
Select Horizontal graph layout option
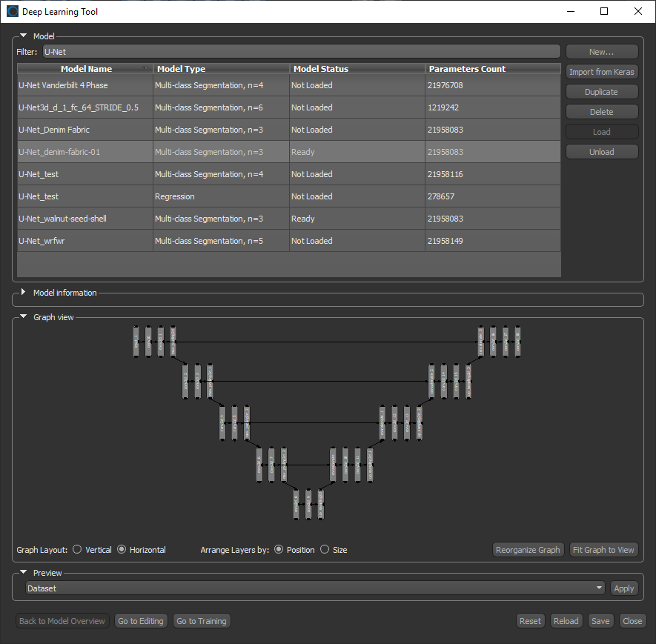pos(122,550)
